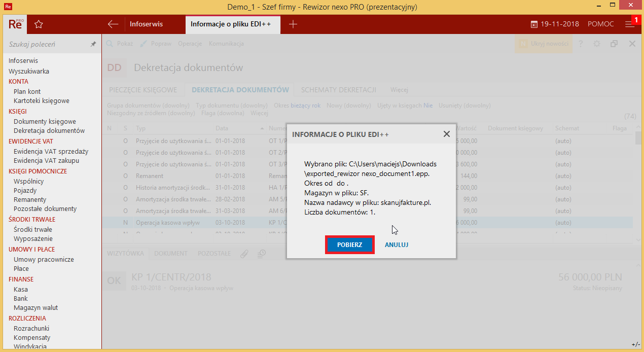Image resolution: width=644 pixels, height=352 pixels.
Task: Click the help question mark icon
Action: pos(581,44)
